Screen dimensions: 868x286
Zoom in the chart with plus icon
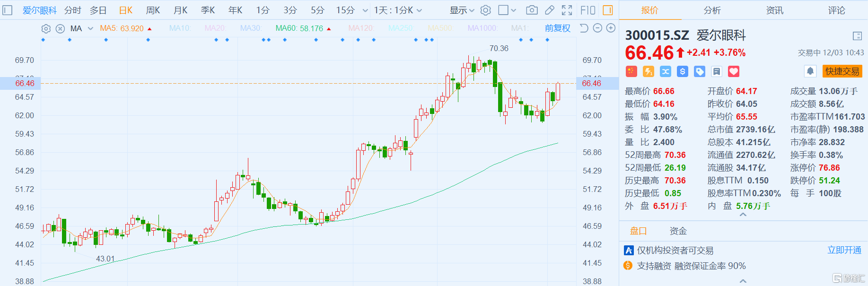tap(611, 28)
